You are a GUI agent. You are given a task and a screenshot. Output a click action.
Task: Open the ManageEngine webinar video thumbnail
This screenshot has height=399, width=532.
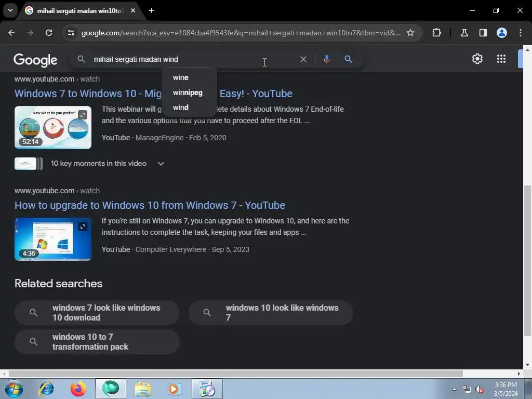pos(53,128)
